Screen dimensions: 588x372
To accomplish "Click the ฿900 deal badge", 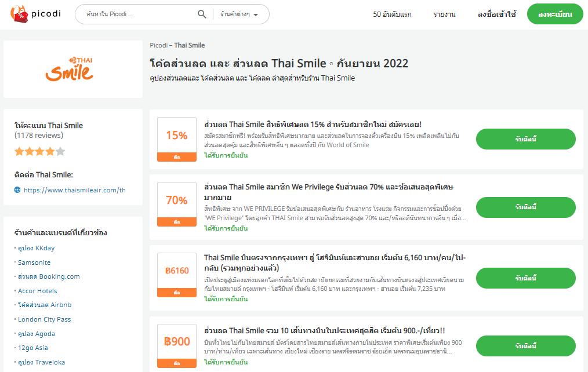I will coord(177,346).
